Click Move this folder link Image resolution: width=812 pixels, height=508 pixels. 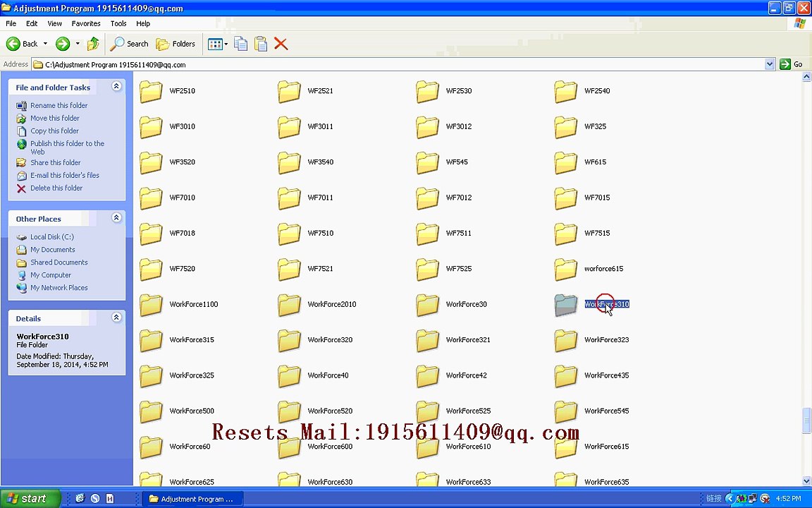[54, 119]
